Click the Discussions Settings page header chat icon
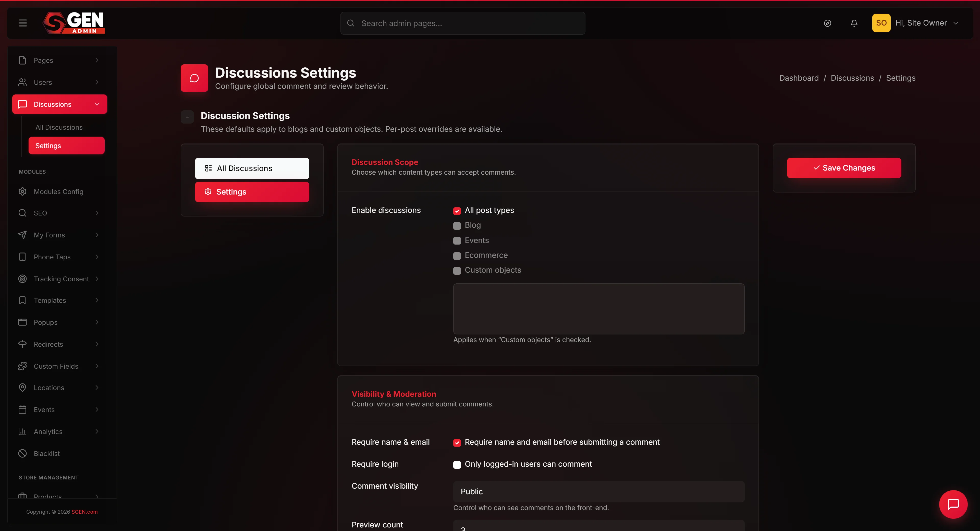Viewport: 980px width, 531px height. point(194,78)
